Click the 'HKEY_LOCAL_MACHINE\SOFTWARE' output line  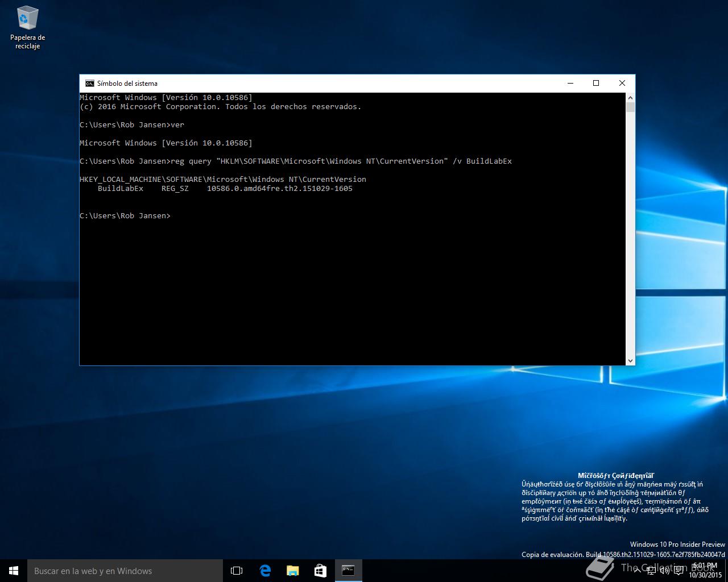click(x=223, y=179)
